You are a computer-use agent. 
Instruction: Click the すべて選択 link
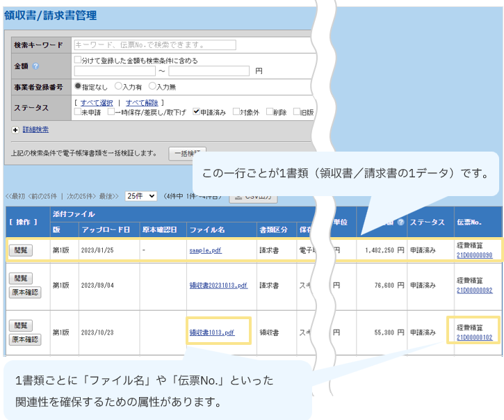click(97, 102)
